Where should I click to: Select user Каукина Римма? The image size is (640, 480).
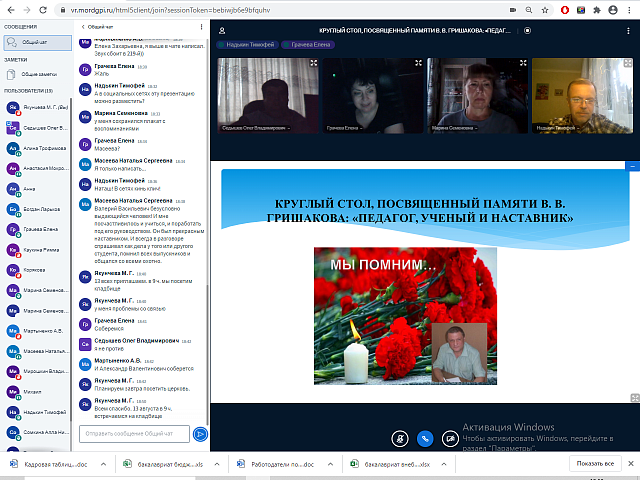(38, 250)
